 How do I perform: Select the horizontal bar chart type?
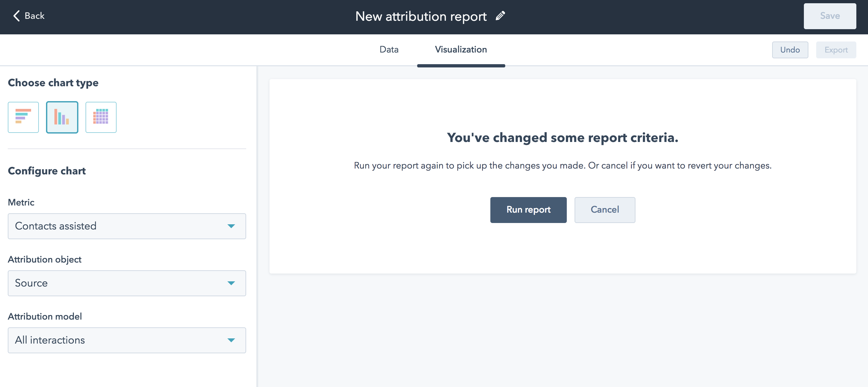23,117
